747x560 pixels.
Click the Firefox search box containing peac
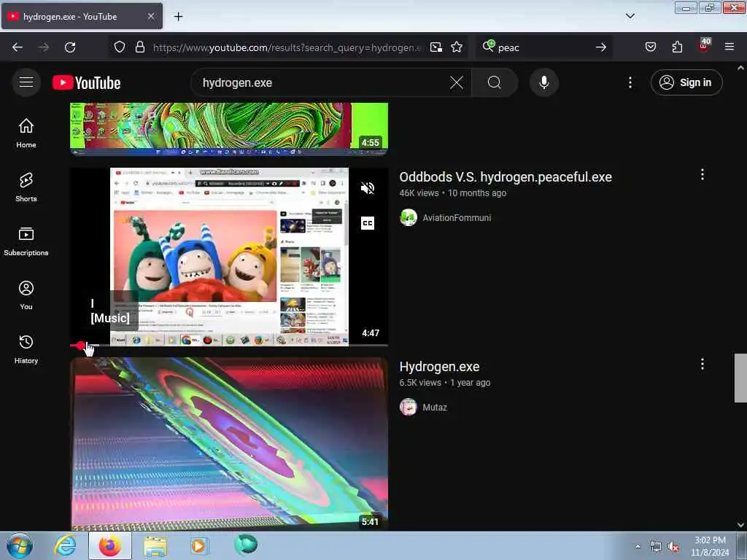click(543, 47)
